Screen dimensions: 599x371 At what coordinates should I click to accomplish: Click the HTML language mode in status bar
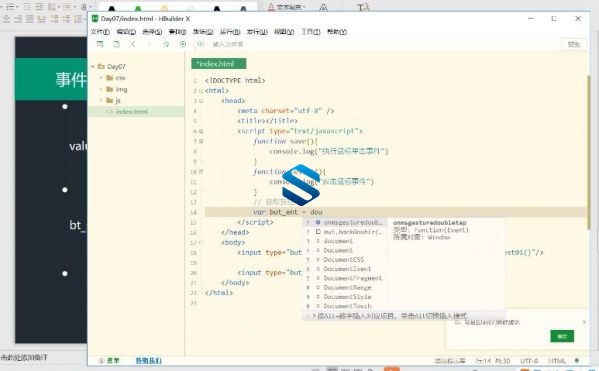pos(557,360)
